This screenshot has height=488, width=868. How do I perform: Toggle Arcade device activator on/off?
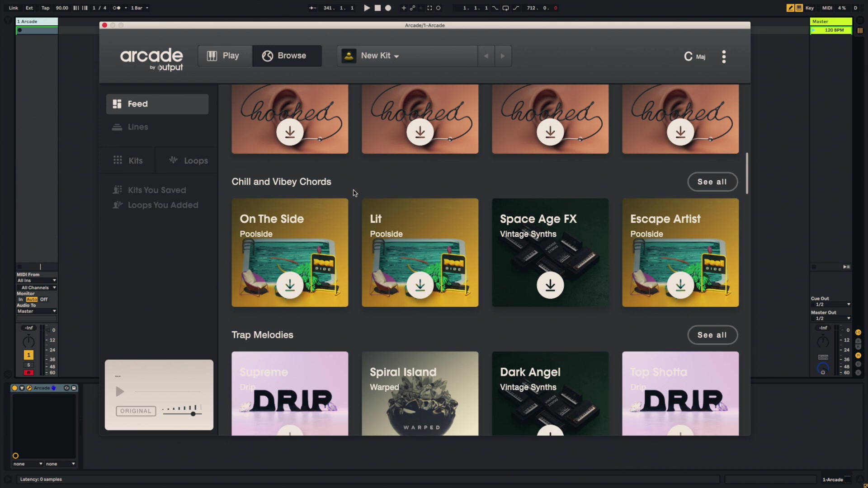click(14, 388)
